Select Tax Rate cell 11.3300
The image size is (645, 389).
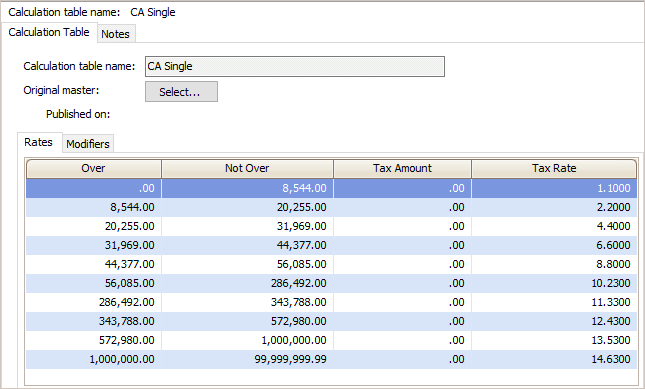[554, 302]
